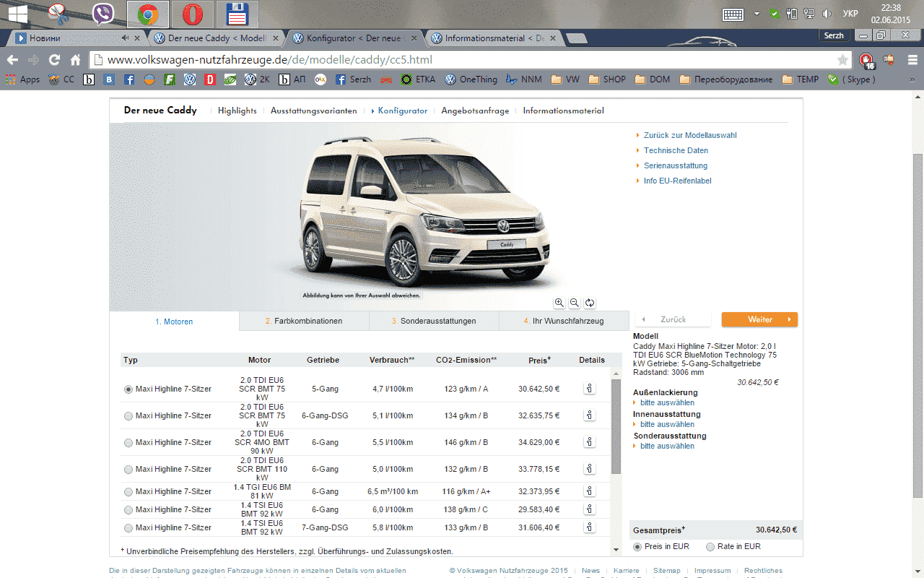The width and height of the screenshot is (924, 578).
Task: Select the 1.4 TGI 81 kW option
Action: [x=128, y=491]
